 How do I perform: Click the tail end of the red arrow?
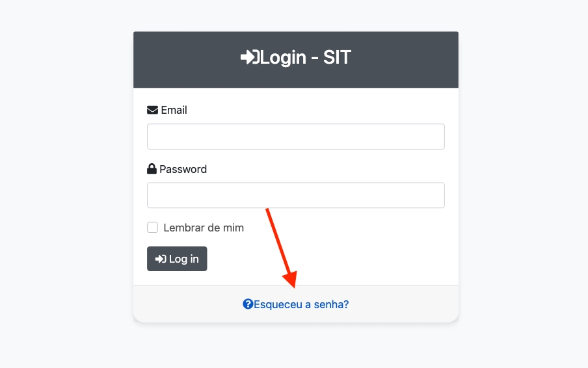pos(267,210)
